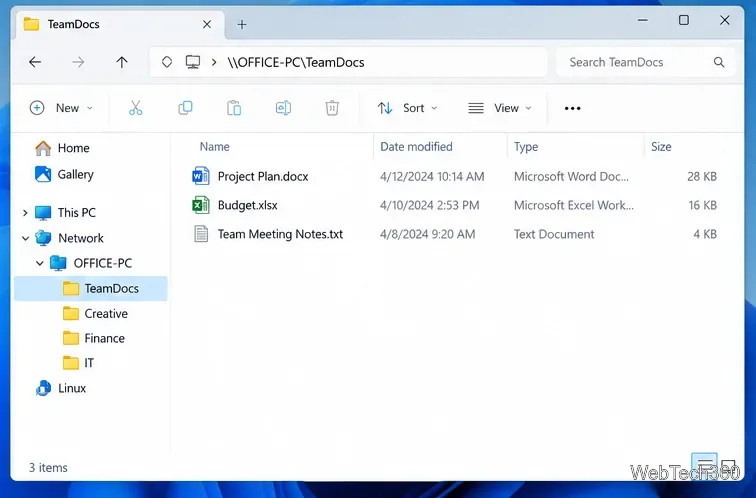Sort by the Name column header
756x498 pixels.
[215, 147]
